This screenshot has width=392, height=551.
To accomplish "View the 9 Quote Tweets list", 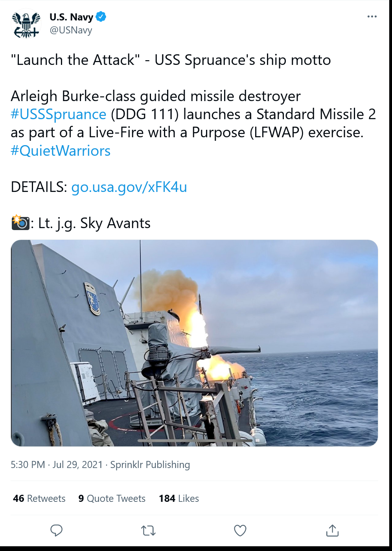I will (112, 498).
